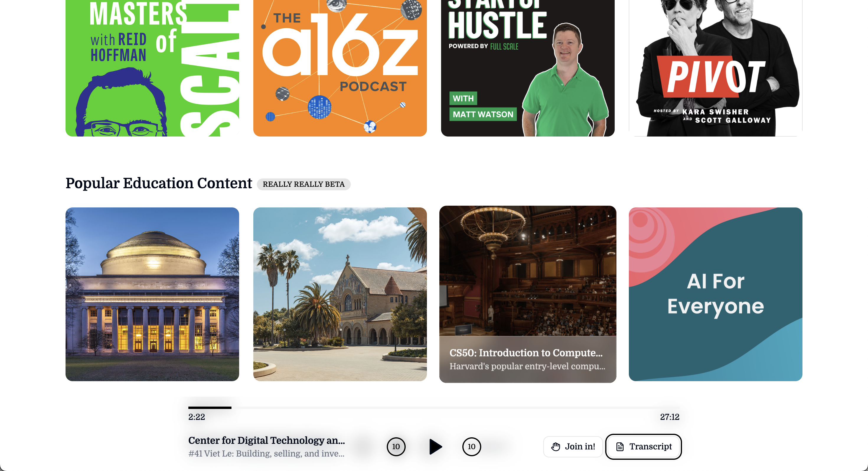
Task: Click the Center for Digital Technology episode title
Action: 266,440
